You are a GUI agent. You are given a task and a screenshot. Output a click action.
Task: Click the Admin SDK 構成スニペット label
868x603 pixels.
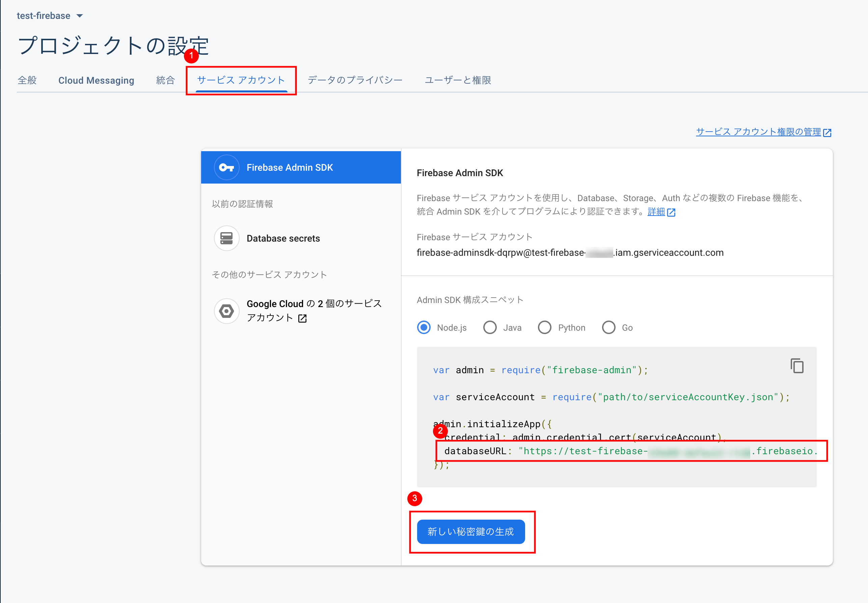(470, 300)
